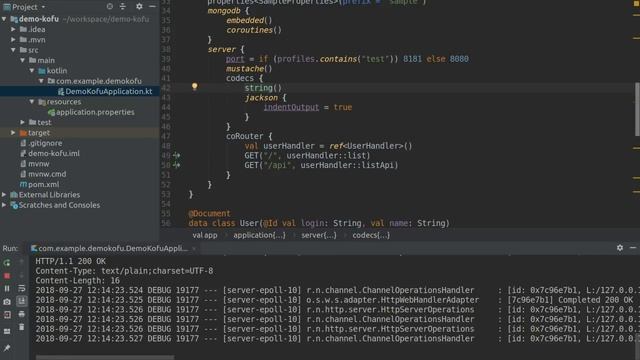Expand the test folder

point(23,122)
